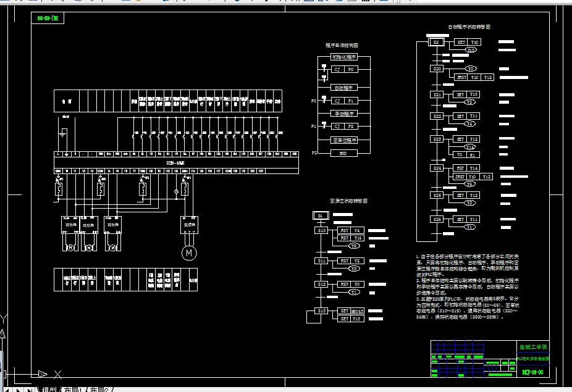Select the S11 state box

tap(321, 261)
